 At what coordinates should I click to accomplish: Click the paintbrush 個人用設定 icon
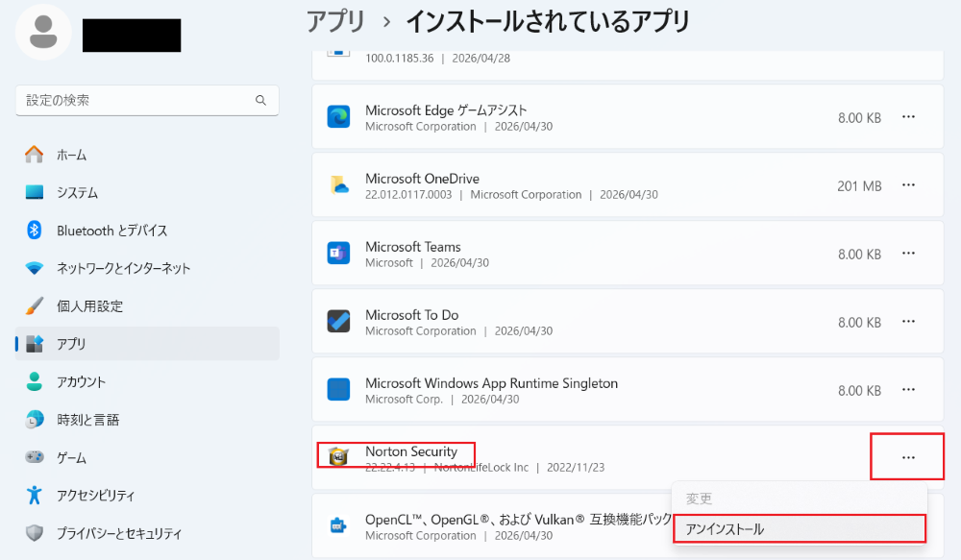point(35,305)
